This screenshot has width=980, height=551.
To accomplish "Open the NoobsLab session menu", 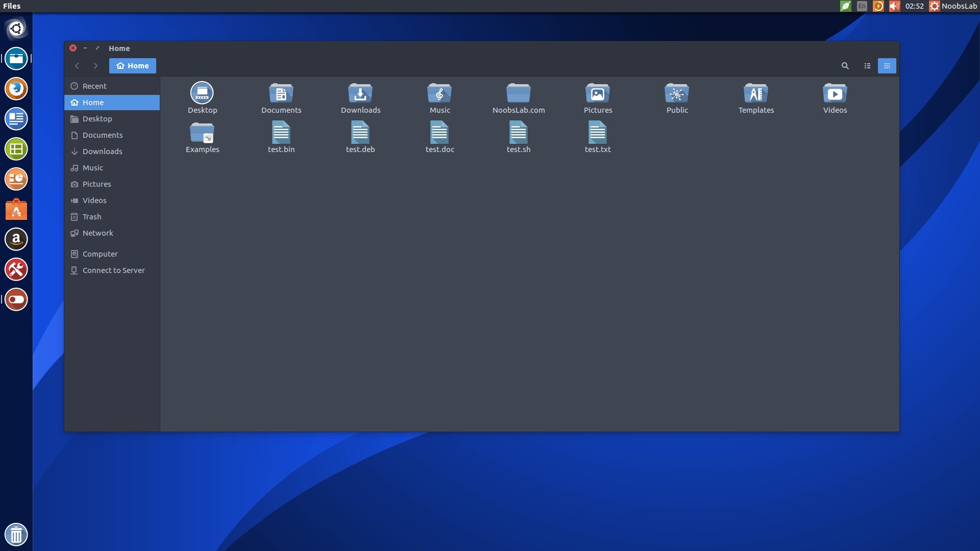I will point(953,6).
